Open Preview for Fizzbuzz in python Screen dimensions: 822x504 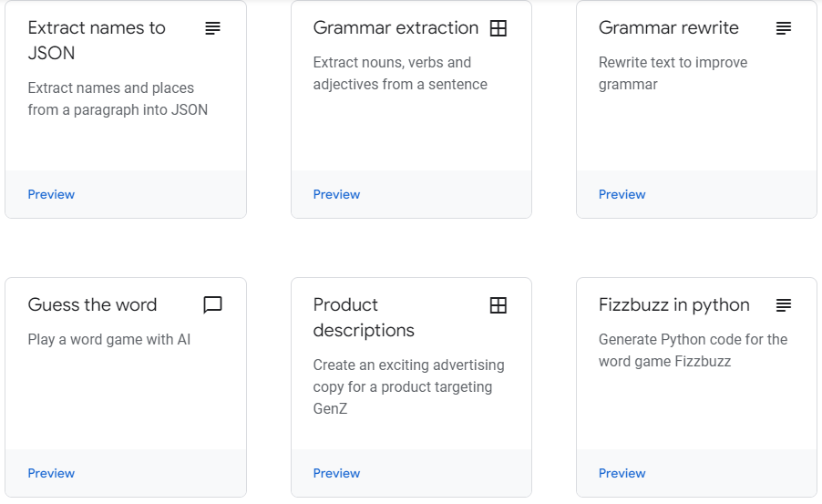622,473
